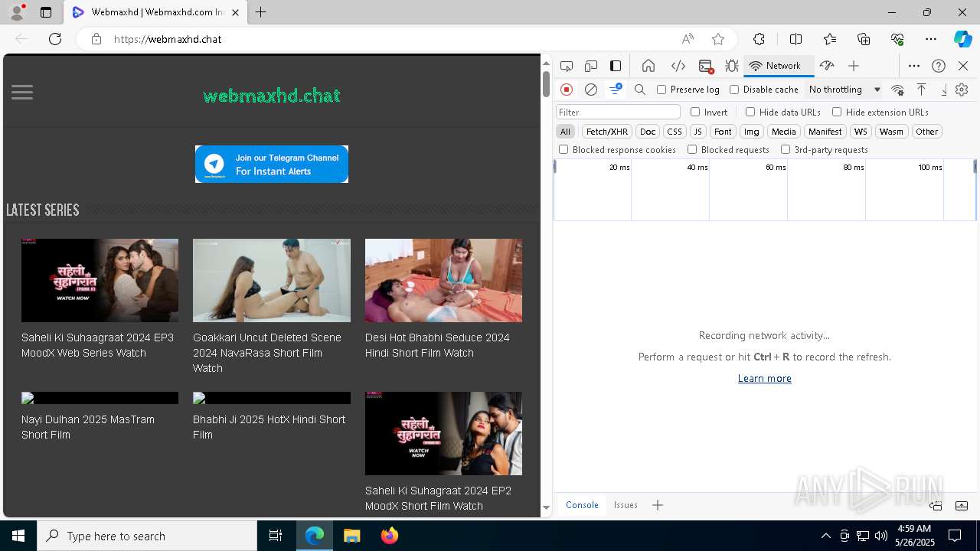Viewport: 980px width, 551px height.
Task: Add this page to favorites star
Action: [x=718, y=39]
